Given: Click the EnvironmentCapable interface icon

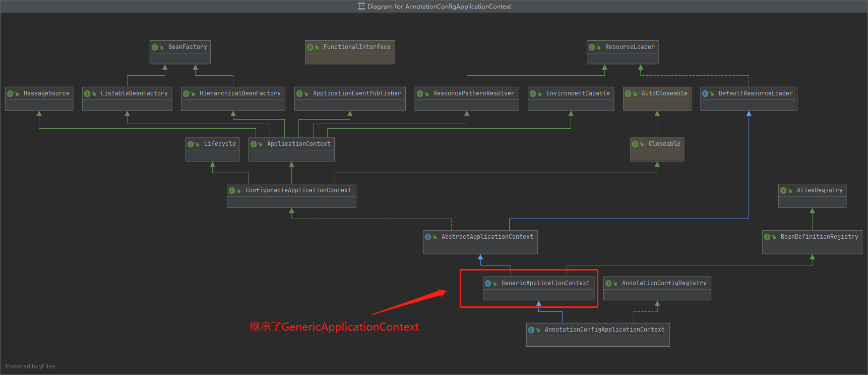Looking at the screenshot, I should click(533, 93).
